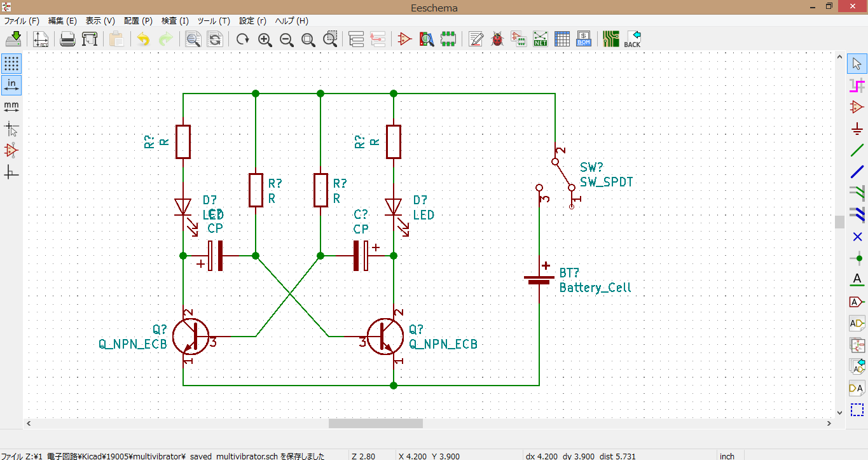The image size is (868, 460).
Task: Open the ツール (T) menu
Action: 214,21
